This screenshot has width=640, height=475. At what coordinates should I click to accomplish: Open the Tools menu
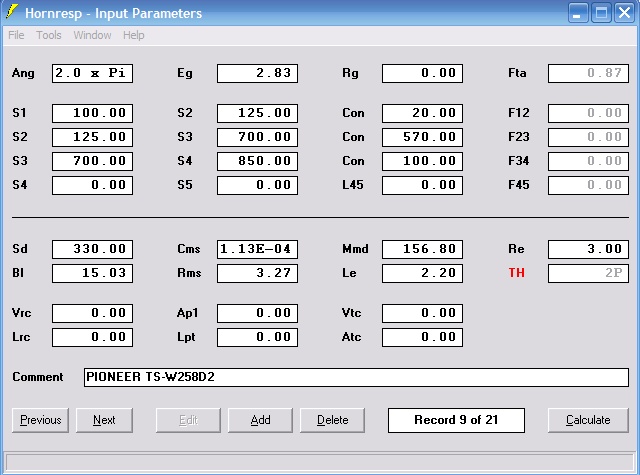coord(49,35)
